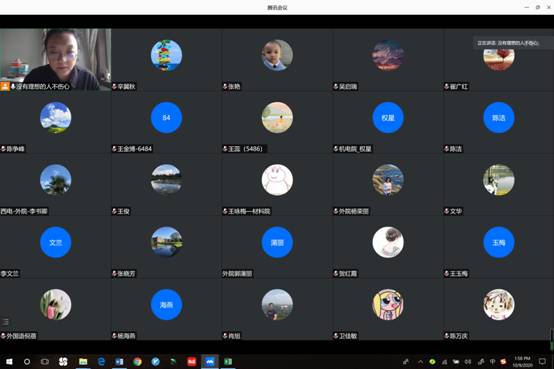Click muted microphone icon beside 卫佳敏
Screen dimensions: 554x369
(x=336, y=336)
